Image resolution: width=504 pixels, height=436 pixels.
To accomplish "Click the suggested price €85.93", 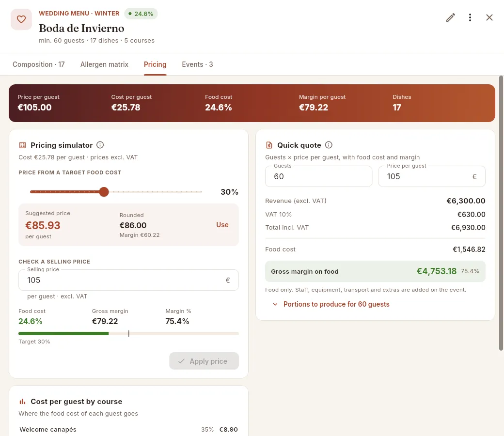I will tap(43, 225).
